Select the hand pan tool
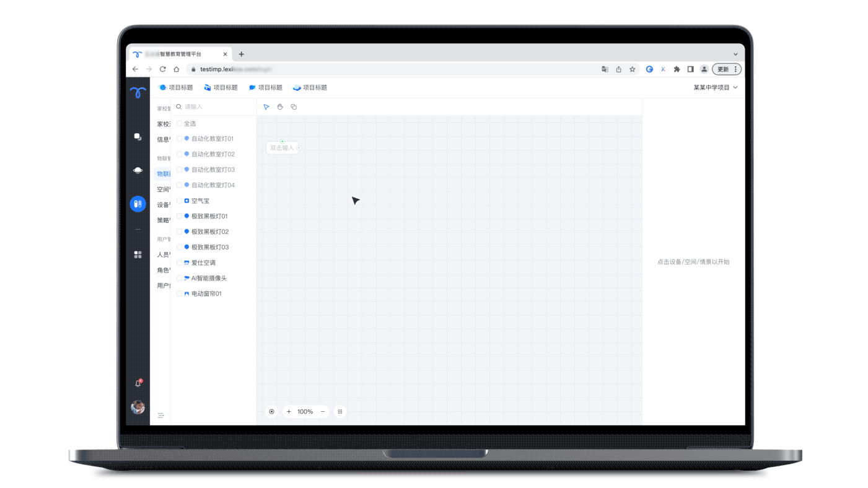 (280, 107)
